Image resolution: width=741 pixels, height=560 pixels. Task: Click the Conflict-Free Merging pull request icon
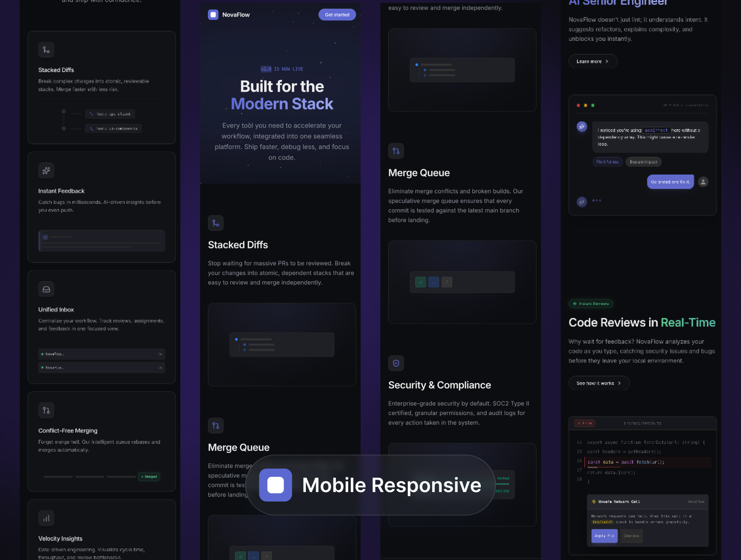[x=47, y=411]
